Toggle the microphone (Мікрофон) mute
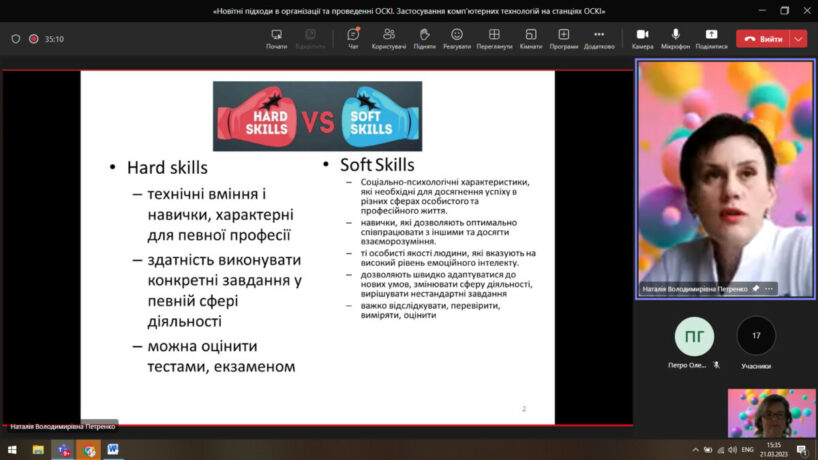 pyautogui.click(x=676, y=38)
